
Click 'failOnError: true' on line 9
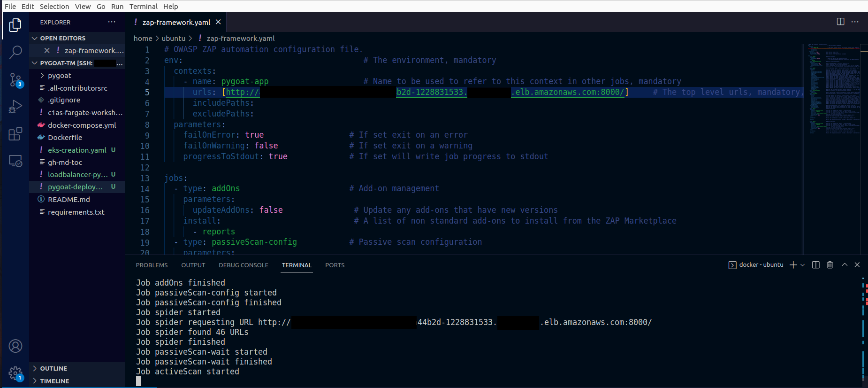[x=223, y=135]
